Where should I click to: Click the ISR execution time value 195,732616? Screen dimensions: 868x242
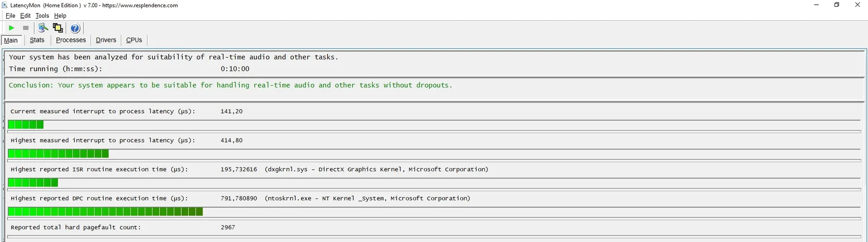coord(239,169)
